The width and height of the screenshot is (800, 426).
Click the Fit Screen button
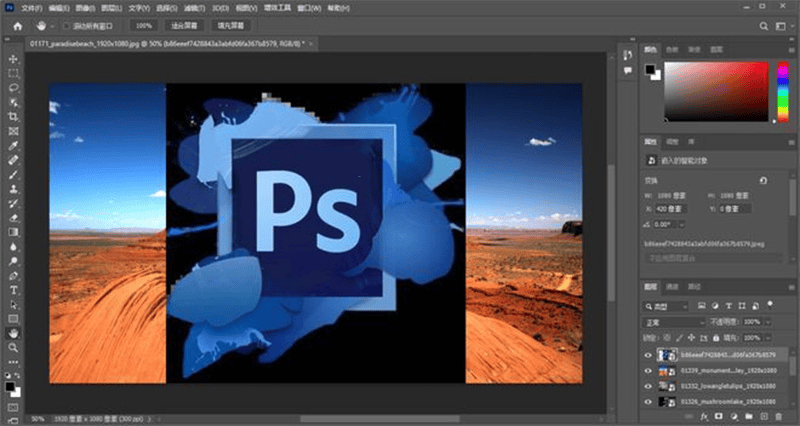(184, 26)
